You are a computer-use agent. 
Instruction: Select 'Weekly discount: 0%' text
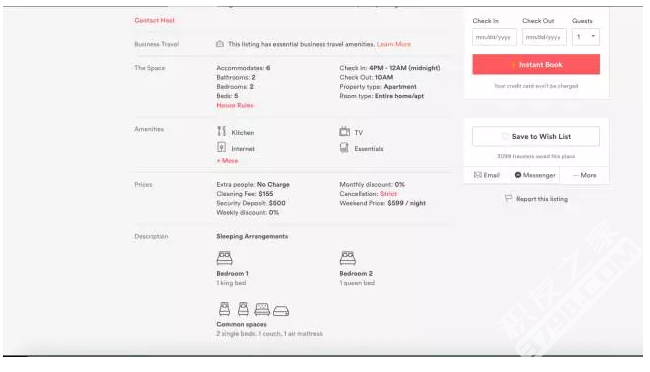247,213
